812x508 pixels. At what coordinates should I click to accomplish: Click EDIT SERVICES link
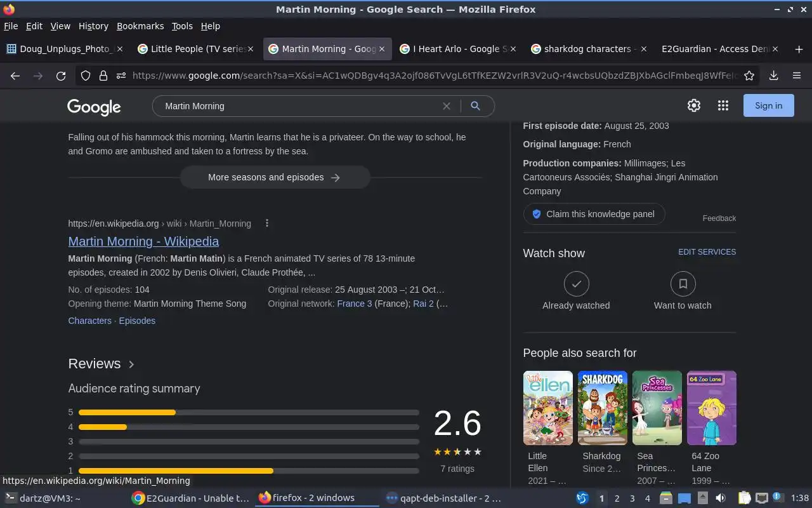point(707,252)
